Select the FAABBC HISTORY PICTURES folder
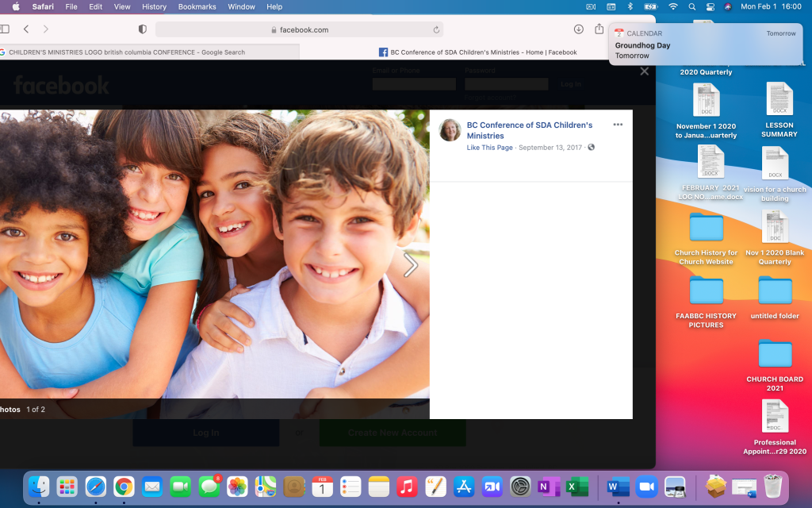812x508 pixels. (706, 302)
